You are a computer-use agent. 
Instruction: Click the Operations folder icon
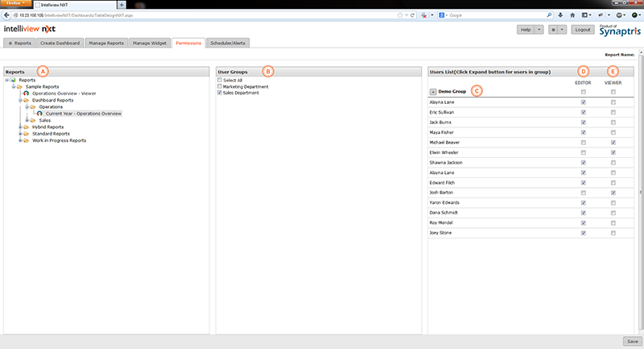[x=33, y=107]
